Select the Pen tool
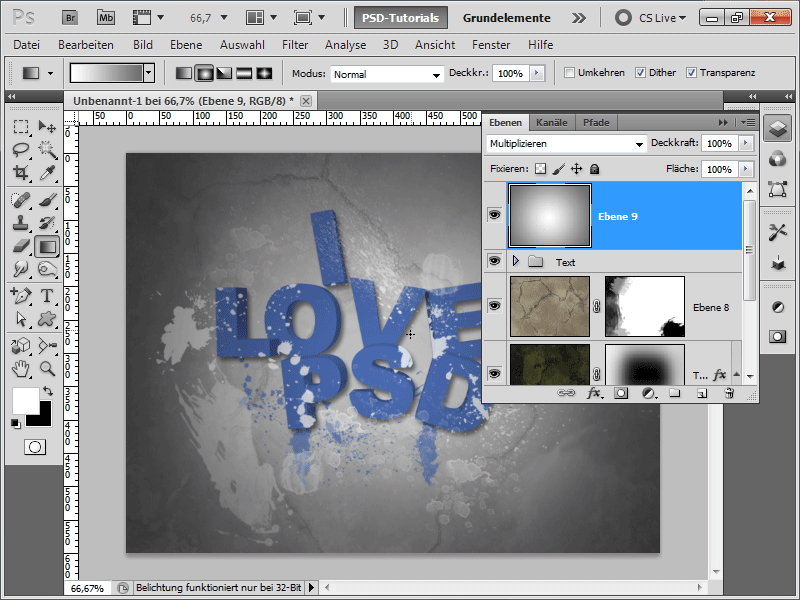800x600 pixels. [21, 295]
